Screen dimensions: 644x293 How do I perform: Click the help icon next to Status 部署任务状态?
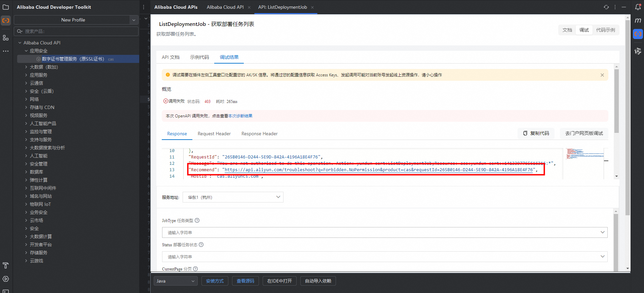(201, 245)
